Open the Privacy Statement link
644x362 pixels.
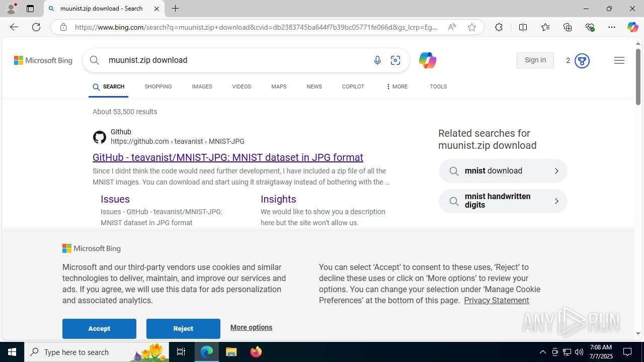(x=496, y=300)
